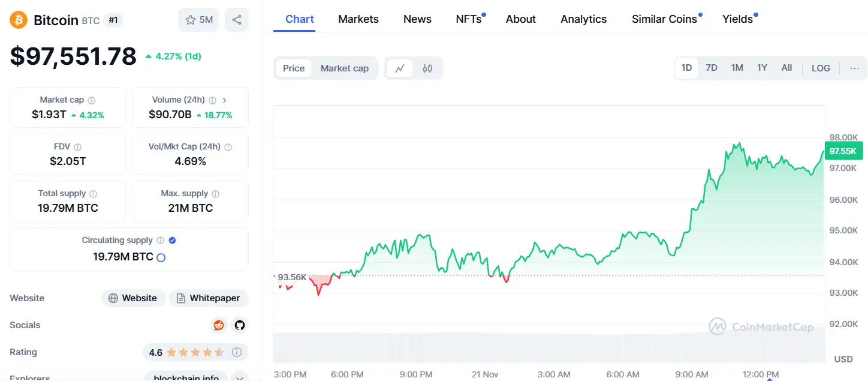The image size is (868, 381).
Task: Click the 4.27% (1d) change text
Action: (173, 56)
